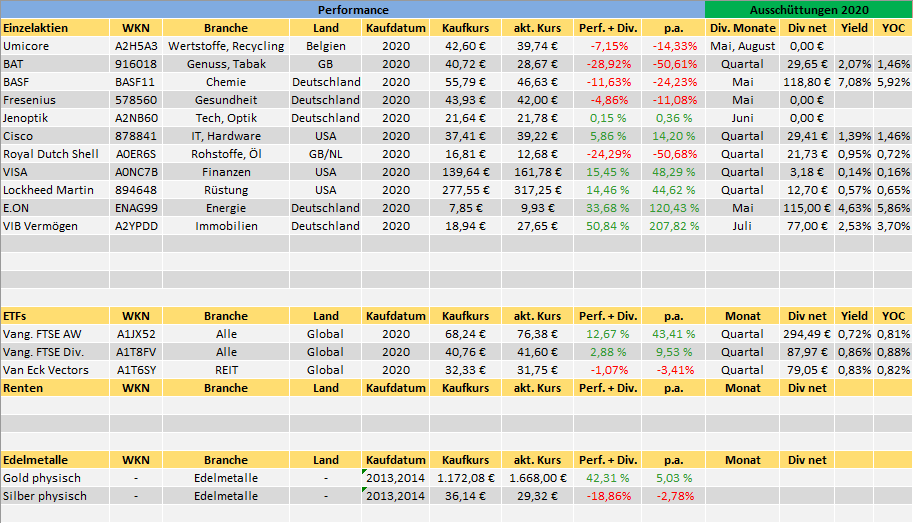The width and height of the screenshot is (913, 523).
Task: Click WKN cell 916018 for BAT
Action: pos(136,64)
